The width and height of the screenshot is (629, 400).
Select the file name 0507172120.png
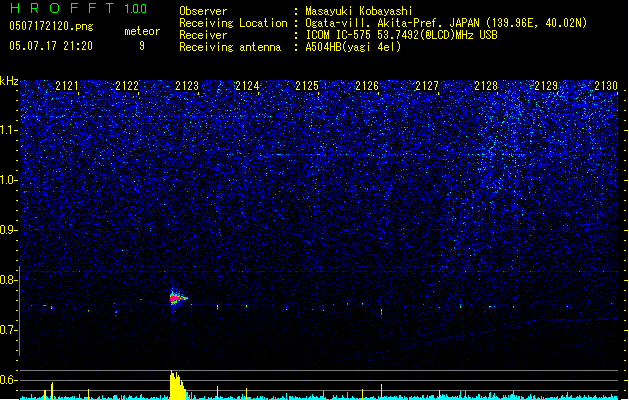[x=51, y=26]
